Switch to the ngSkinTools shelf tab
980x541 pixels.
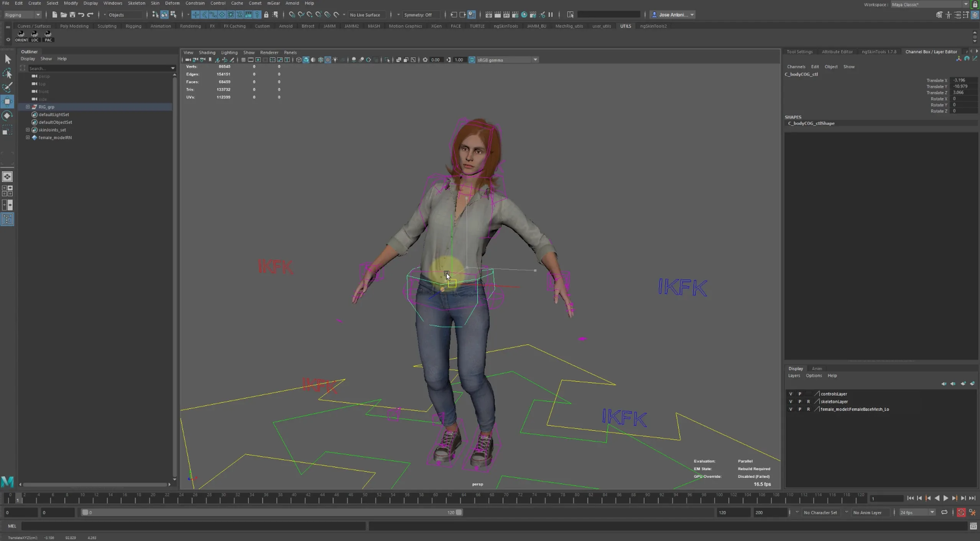coord(505,26)
